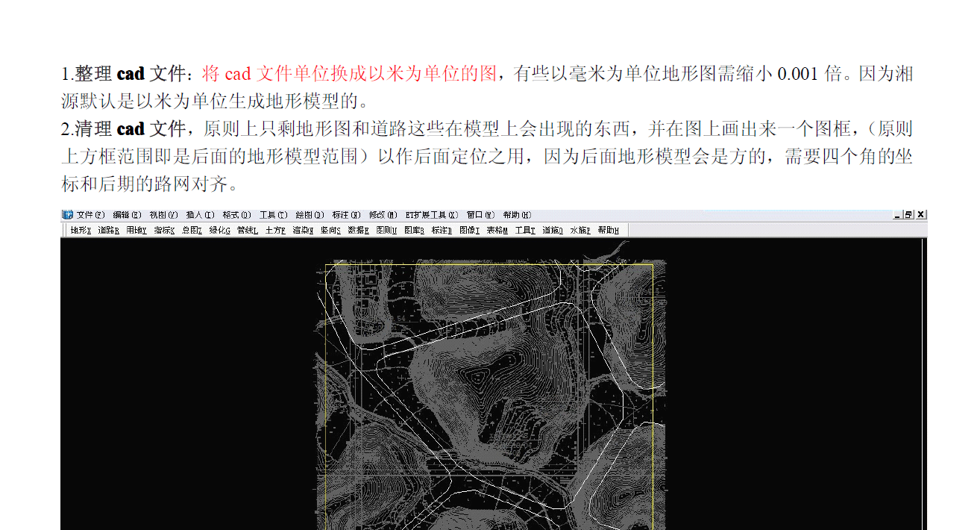Open the 道施Q toolbar menu
980x530 pixels.
point(553,231)
